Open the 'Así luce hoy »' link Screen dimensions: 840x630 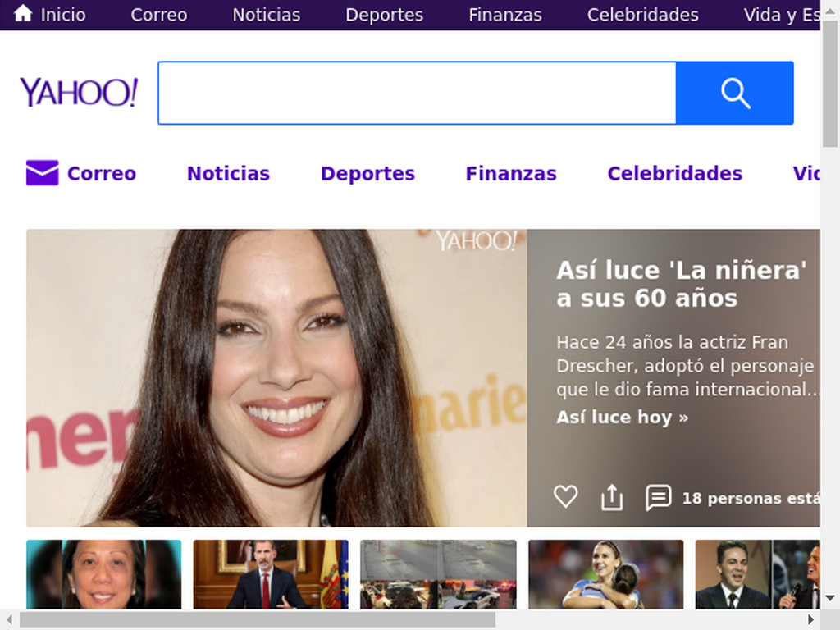[622, 417]
